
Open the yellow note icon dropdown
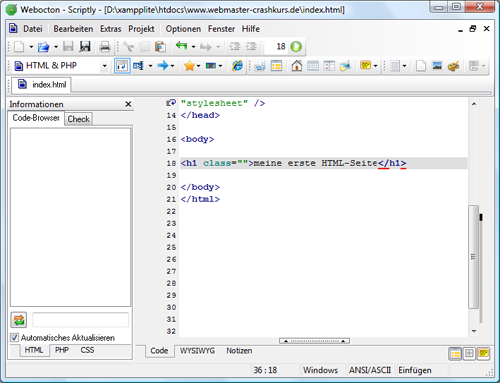375,66
